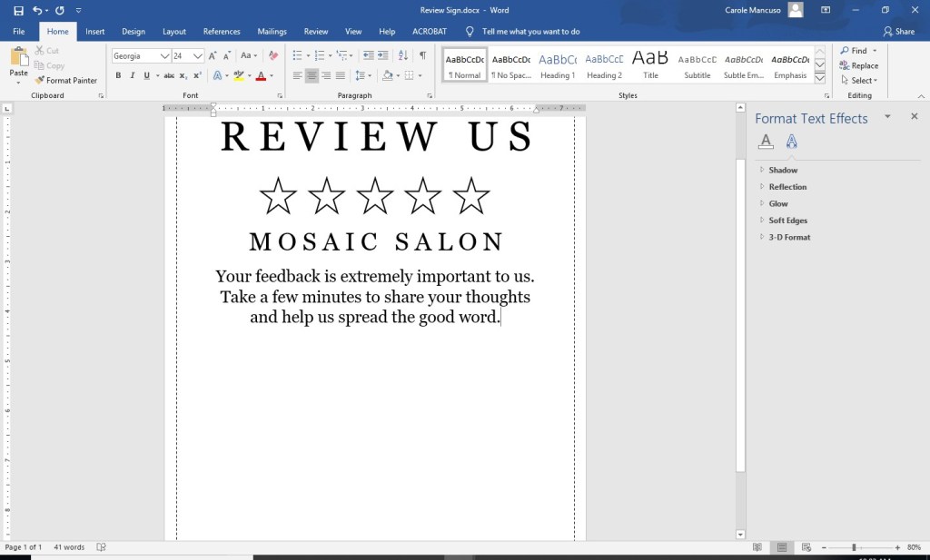This screenshot has height=560, width=930.
Task: Expand the 3-D Format section
Action: click(x=789, y=237)
